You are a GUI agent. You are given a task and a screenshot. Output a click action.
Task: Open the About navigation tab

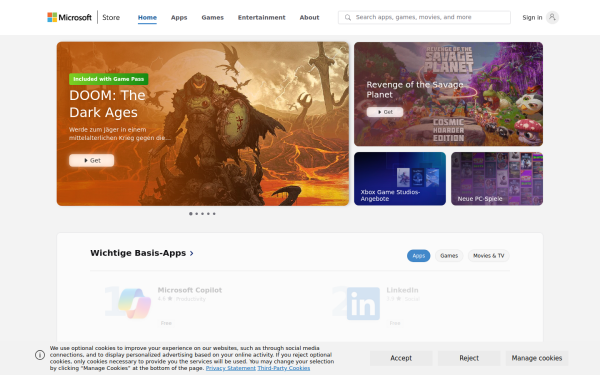(309, 17)
